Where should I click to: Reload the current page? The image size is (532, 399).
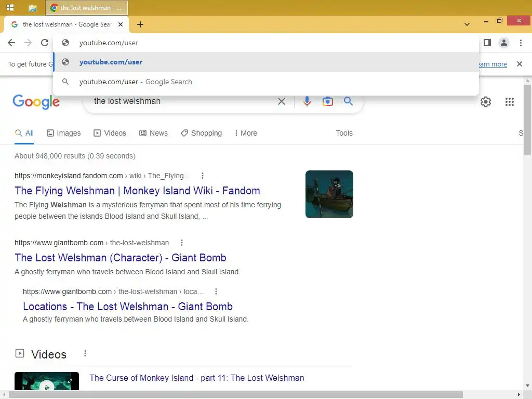click(45, 43)
